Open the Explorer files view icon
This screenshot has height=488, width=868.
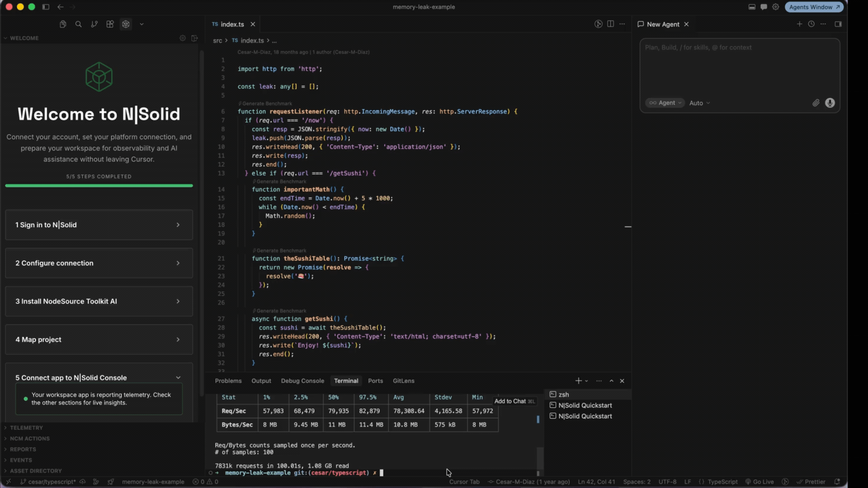[63, 24]
